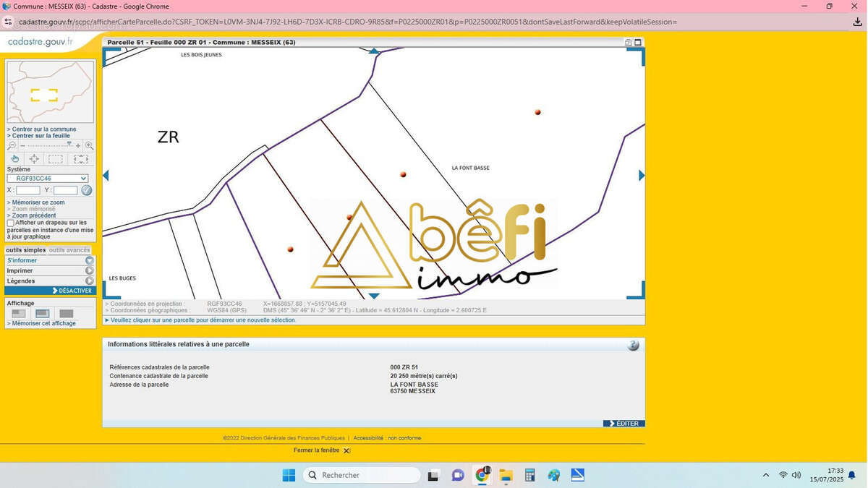Viewport: 868px width, 488px height.
Task: Expand the Imprimer section
Action: pyautogui.click(x=50, y=270)
